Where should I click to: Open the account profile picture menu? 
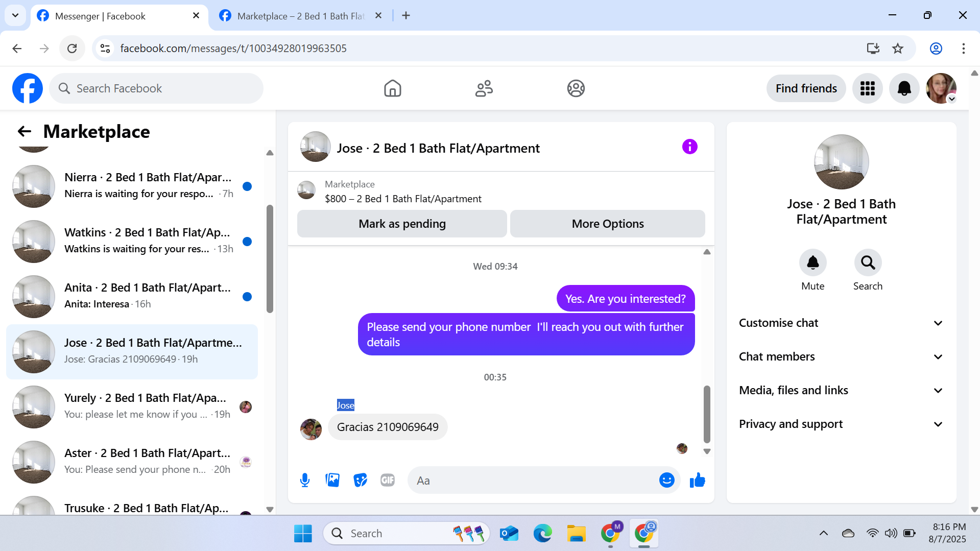click(941, 88)
